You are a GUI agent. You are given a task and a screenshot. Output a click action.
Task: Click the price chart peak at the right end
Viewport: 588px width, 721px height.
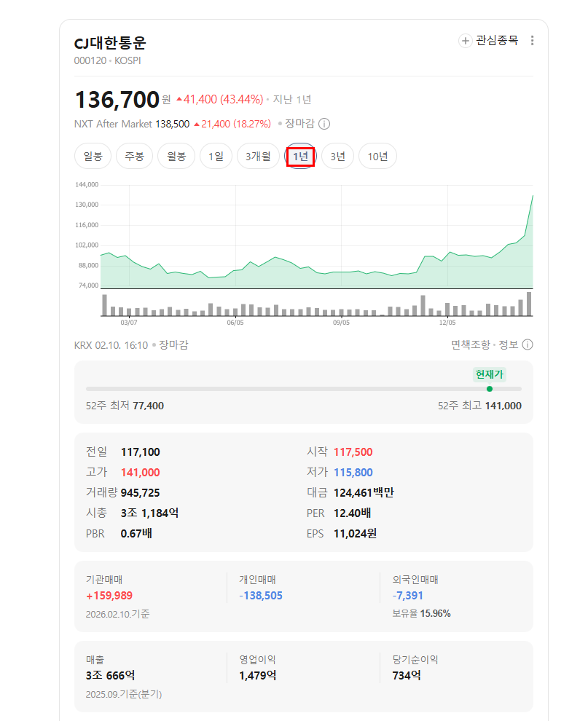pyautogui.click(x=533, y=196)
